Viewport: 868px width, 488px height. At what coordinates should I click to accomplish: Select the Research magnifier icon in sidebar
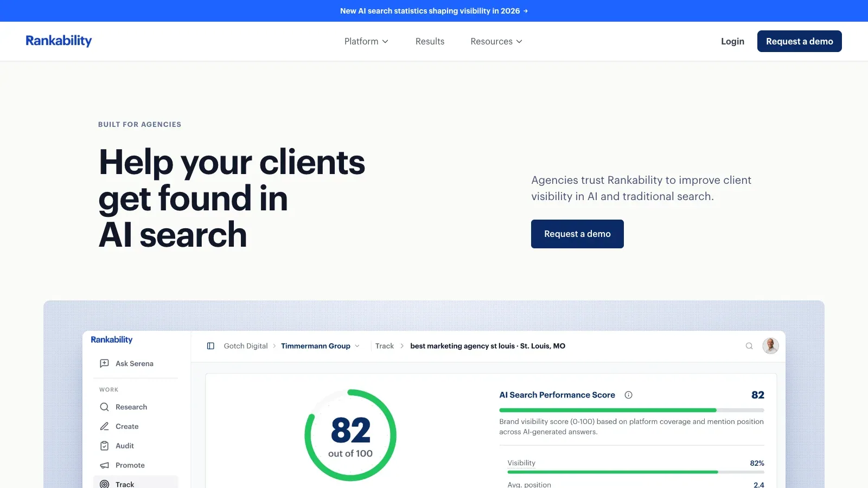105,407
